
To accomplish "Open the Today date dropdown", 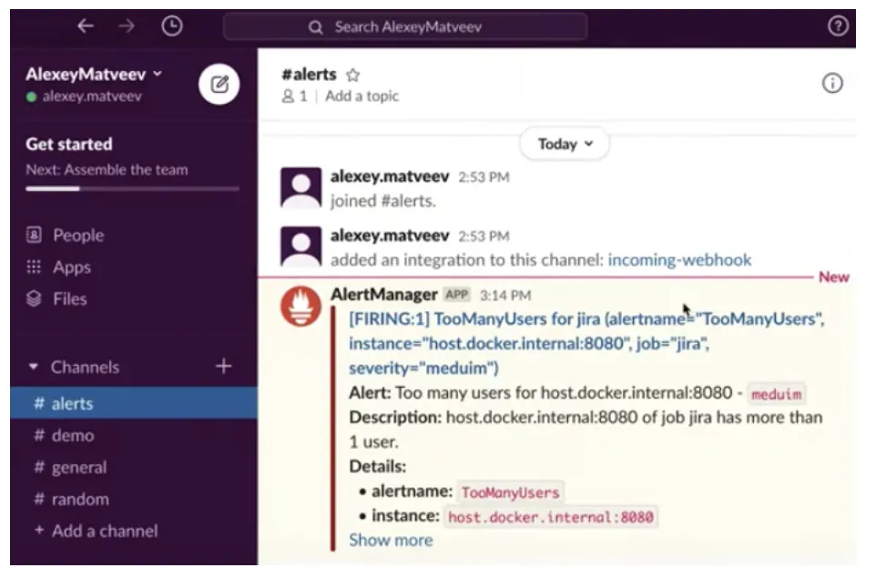I will coord(565,144).
